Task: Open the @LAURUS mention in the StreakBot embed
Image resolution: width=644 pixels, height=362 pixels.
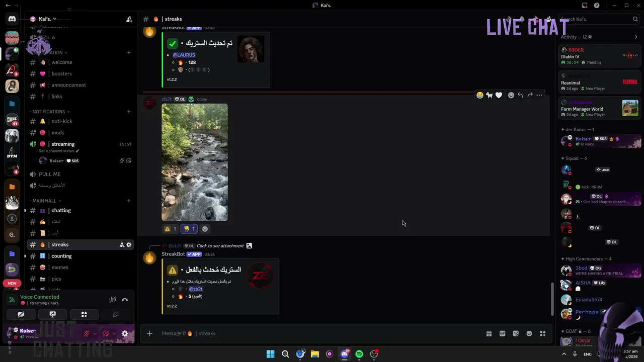Action: (184, 55)
